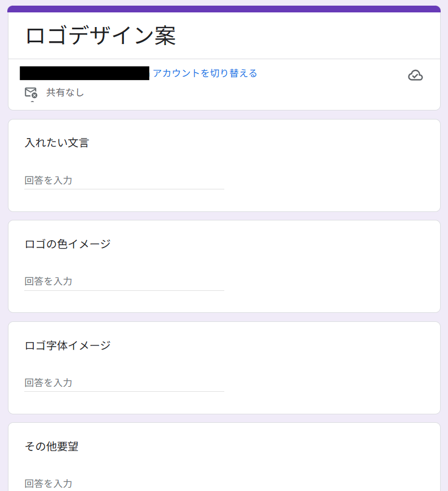Click the not-shared email envelope icon
The width and height of the screenshot is (448, 491).
pyautogui.click(x=30, y=92)
